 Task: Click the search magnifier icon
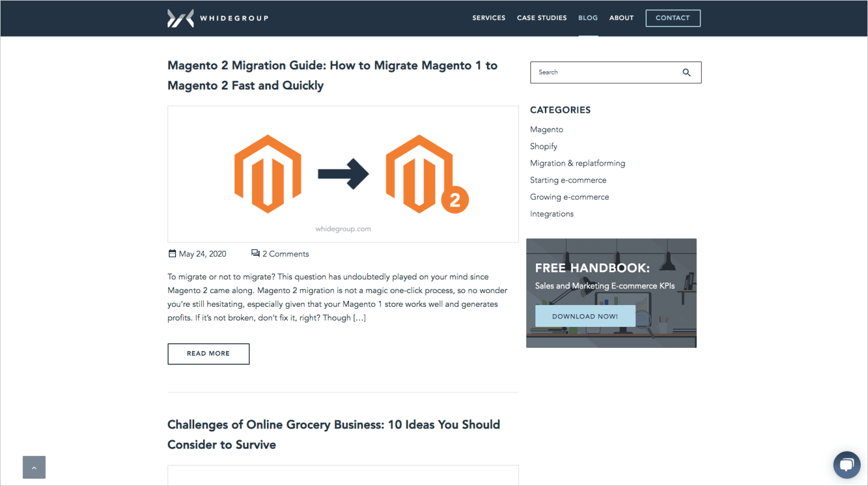click(687, 72)
